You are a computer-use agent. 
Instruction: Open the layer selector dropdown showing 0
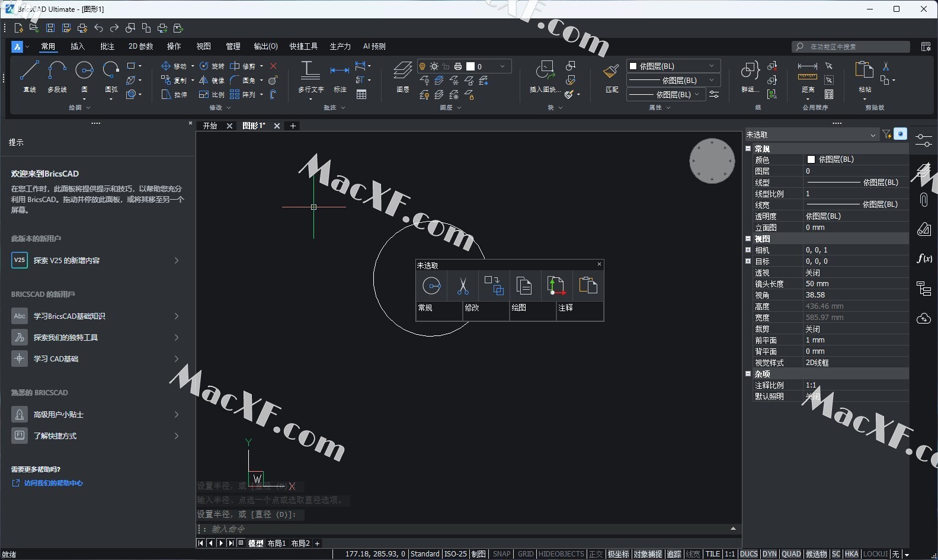click(x=465, y=66)
